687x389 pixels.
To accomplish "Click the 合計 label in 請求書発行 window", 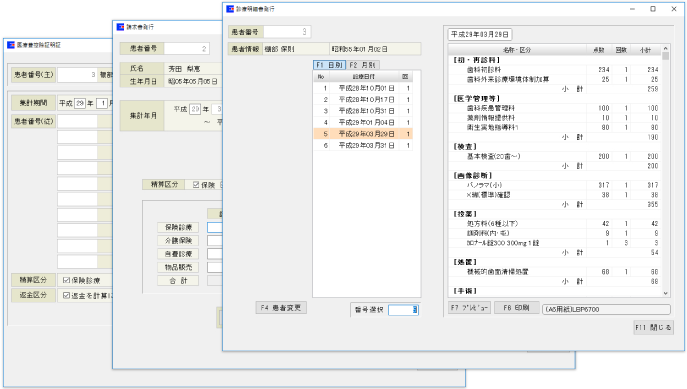I will point(178,281).
